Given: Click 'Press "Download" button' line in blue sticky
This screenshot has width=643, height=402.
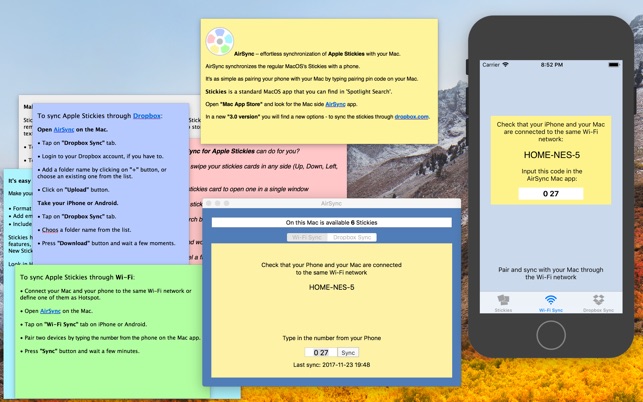Looking at the screenshot, I should coord(106,243).
